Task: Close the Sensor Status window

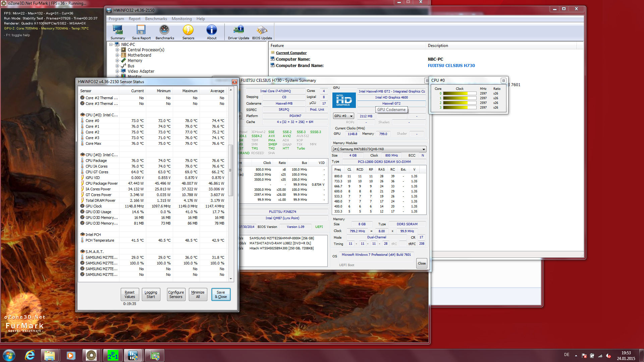Action: click(x=234, y=82)
